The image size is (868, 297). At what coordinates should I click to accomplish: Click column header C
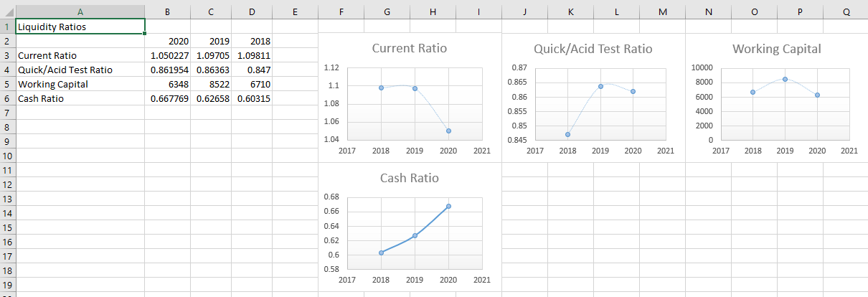coord(211,11)
